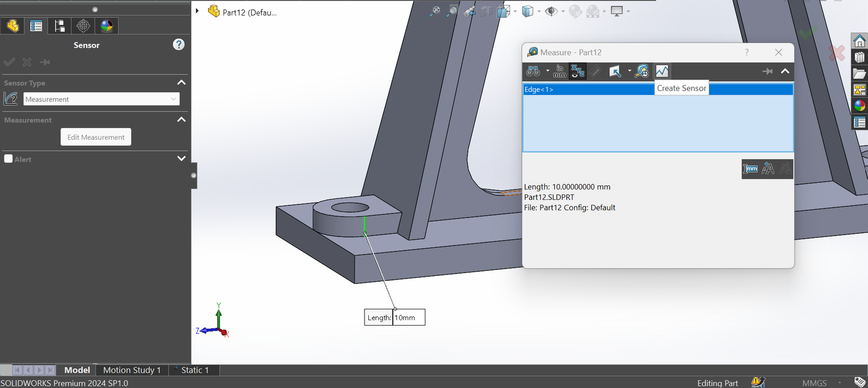868x388 pixels.
Task: Click the MMGS unit system in status bar
Action: [x=814, y=383]
